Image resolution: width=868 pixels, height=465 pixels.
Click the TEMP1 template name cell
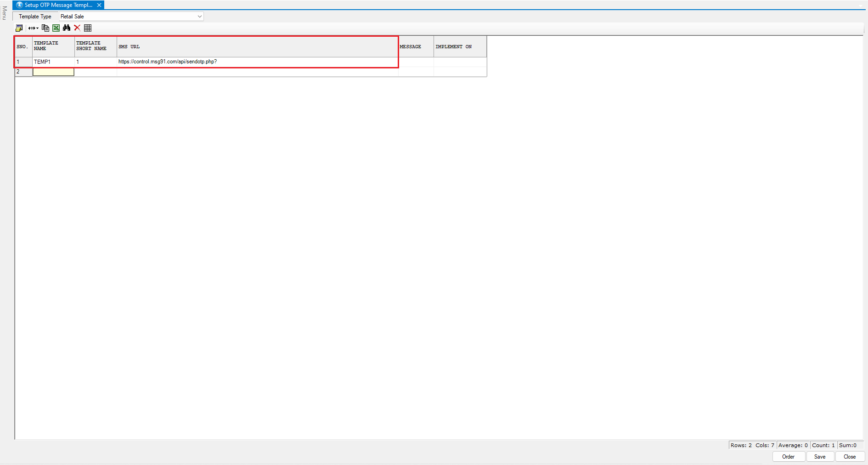coord(53,62)
